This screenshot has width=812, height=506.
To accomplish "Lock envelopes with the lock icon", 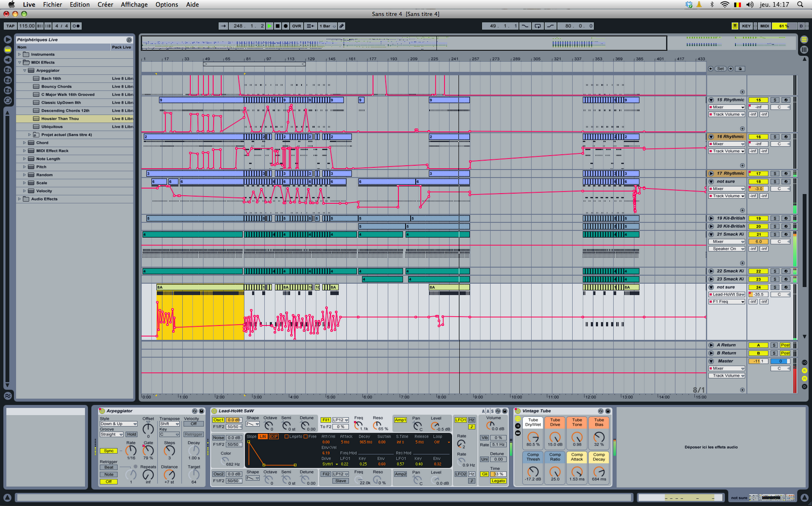I will click(x=740, y=68).
